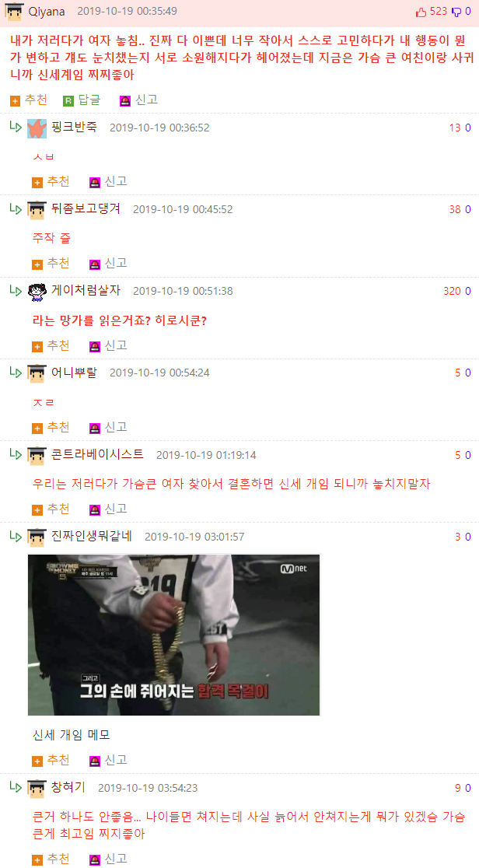Open the Show Me The Money image

(174, 635)
